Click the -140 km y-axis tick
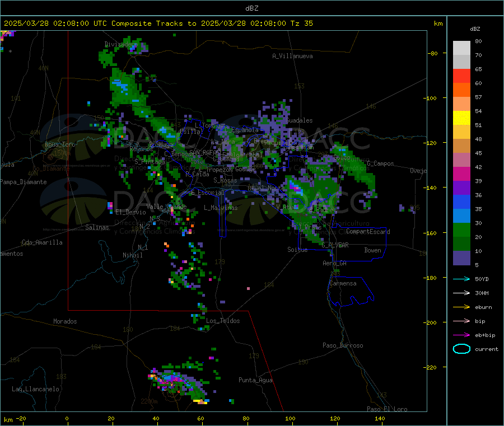The width and height of the screenshot is (504, 426). (x=431, y=188)
